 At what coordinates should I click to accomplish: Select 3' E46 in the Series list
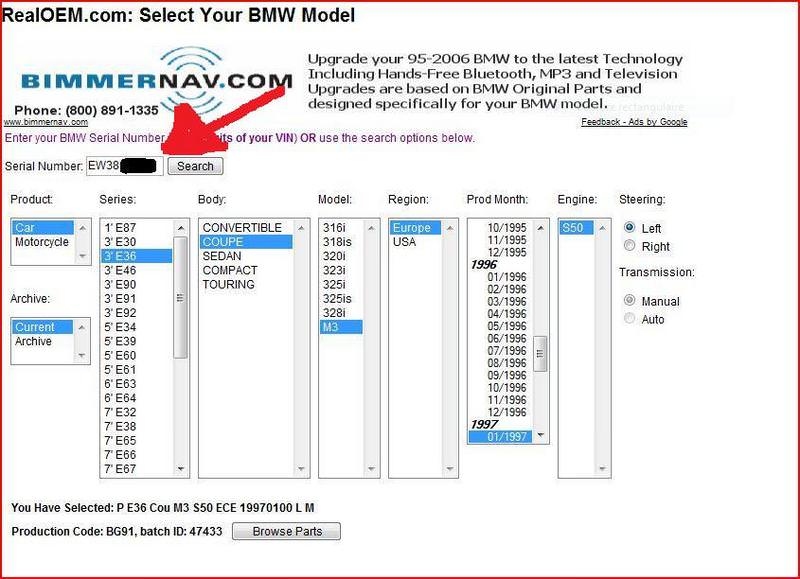tap(137, 270)
